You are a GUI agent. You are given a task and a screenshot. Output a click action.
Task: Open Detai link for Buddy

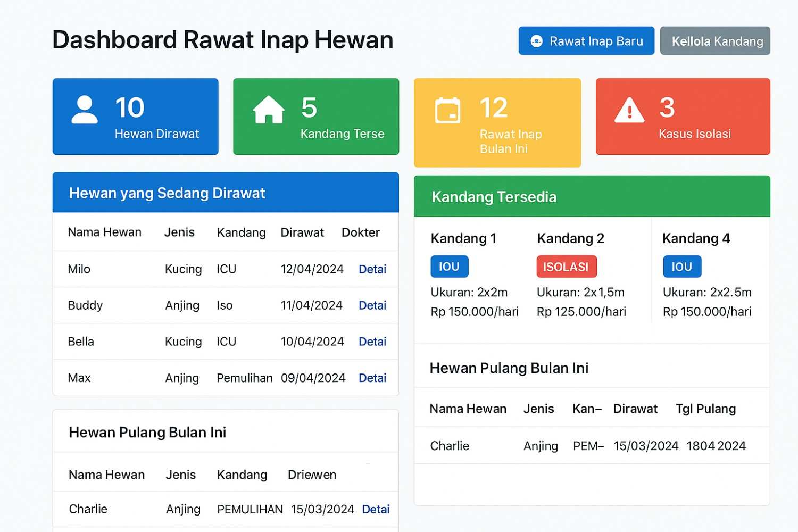[372, 305]
